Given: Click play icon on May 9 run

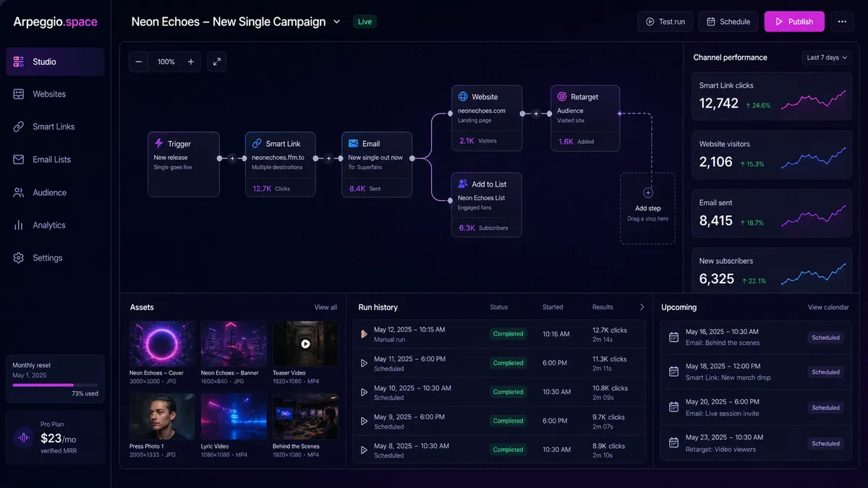Looking at the screenshot, I should [x=365, y=421].
